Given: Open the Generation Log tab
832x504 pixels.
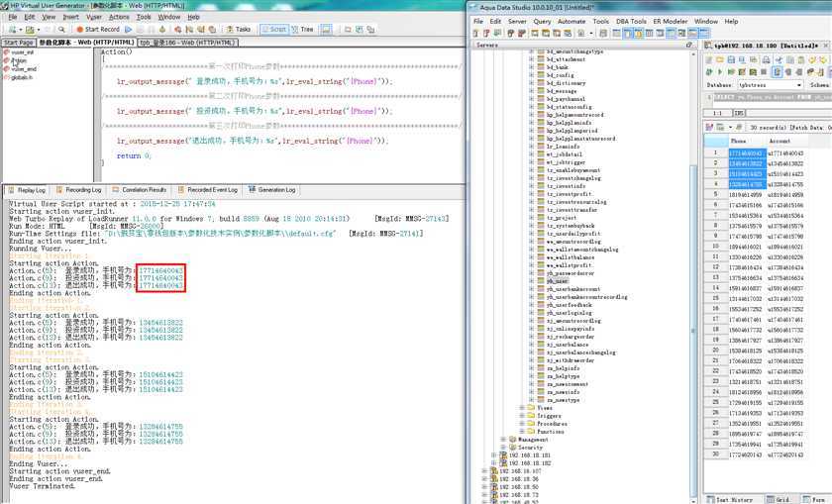Looking at the screenshot, I should [x=271, y=190].
